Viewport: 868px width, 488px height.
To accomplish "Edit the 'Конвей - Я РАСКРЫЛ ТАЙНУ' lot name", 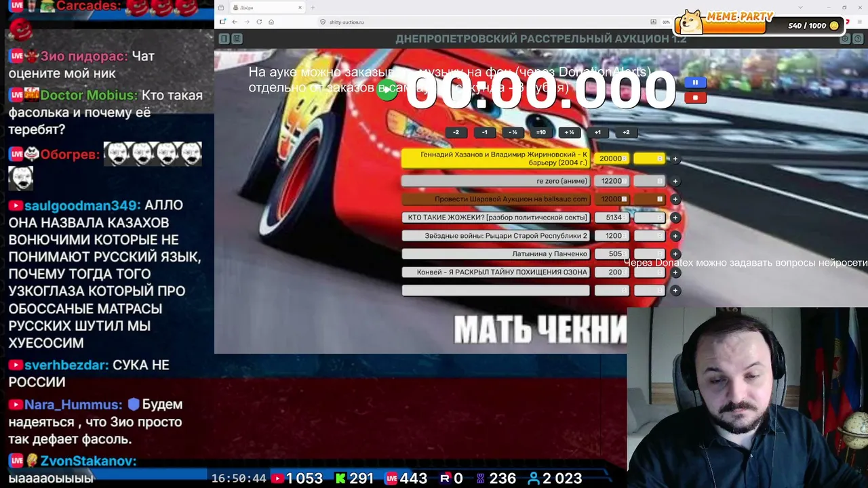I will pyautogui.click(x=496, y=272).
